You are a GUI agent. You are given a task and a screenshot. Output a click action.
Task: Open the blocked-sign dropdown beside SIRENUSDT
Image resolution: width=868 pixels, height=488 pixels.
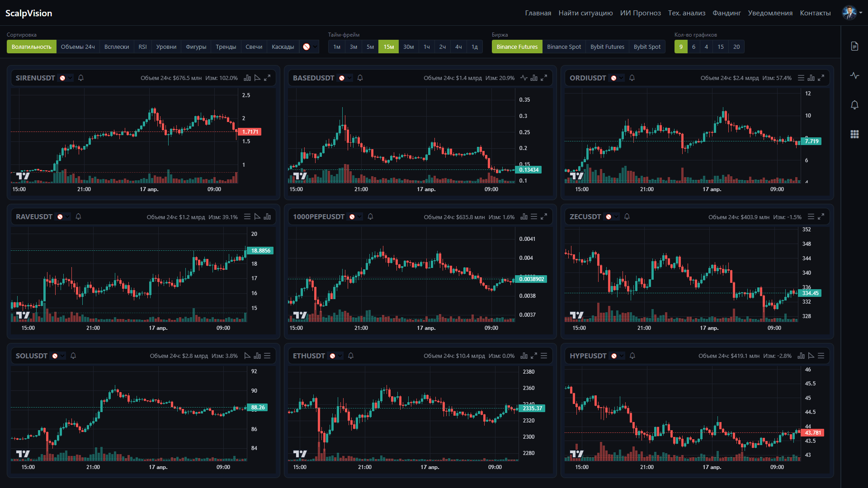[66, 78]
